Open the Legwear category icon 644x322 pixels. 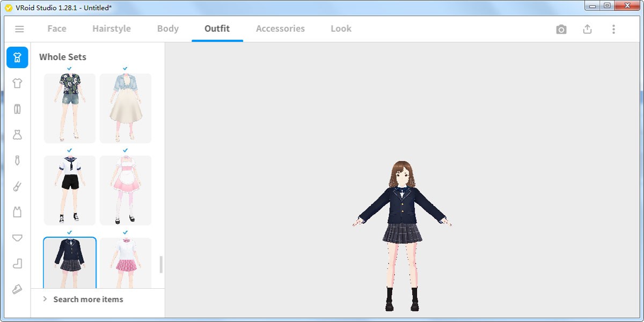pos(17,186)
